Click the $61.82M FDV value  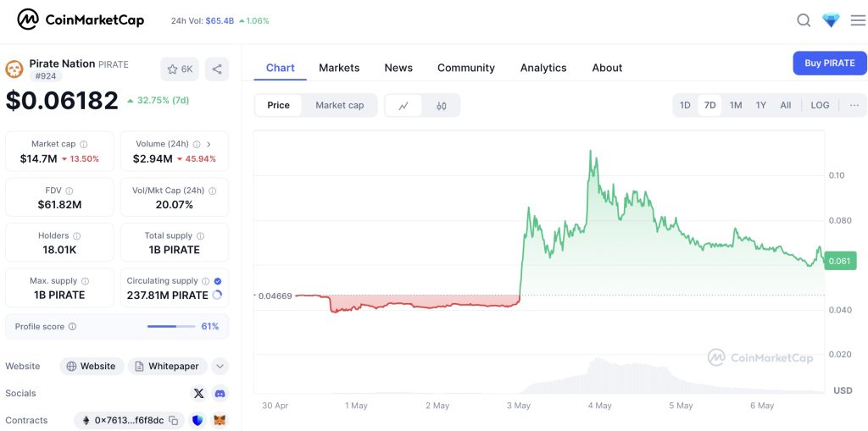coord(60,205)
